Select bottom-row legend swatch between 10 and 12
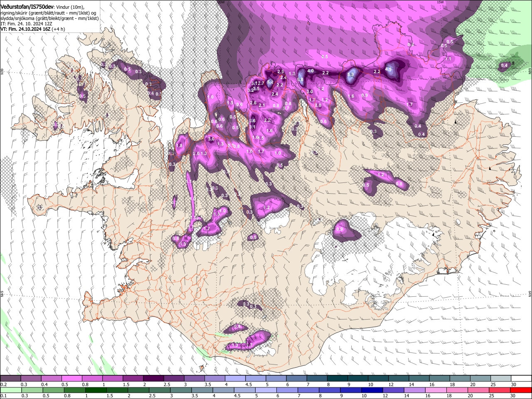Screen dimensions: 532x399 [373, 390]
